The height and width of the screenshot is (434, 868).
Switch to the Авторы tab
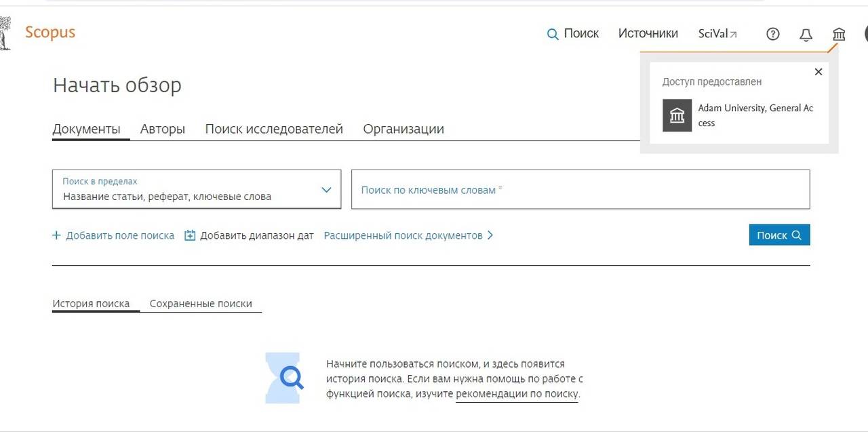tap(162, 128)
